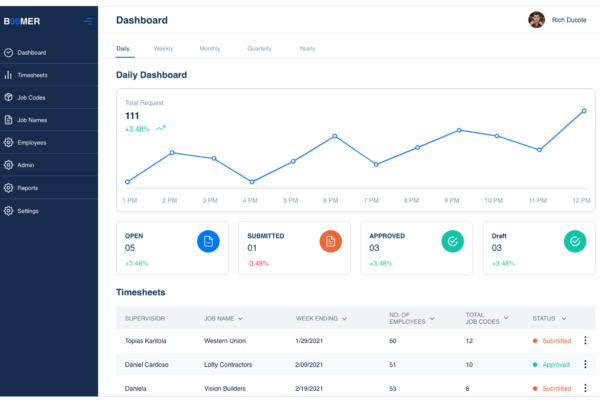Click the Job Codes sidebar icon
This screenshot has height=403, width=600.
pos(9,98)
